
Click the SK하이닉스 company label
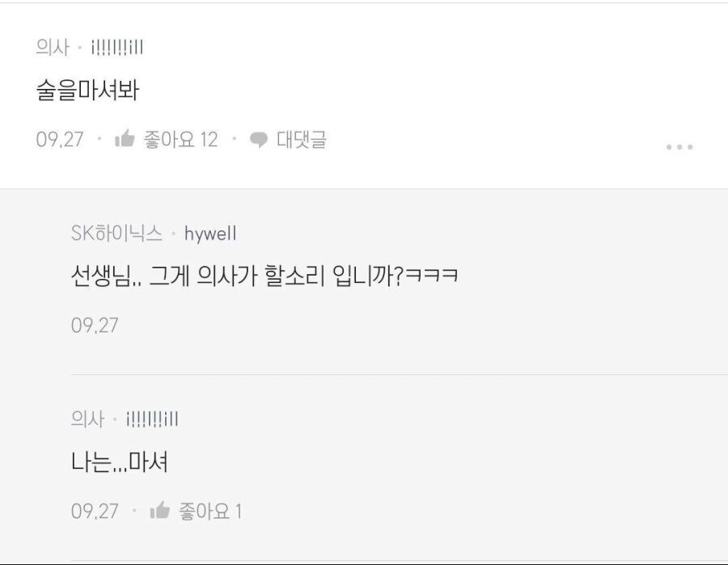point(116,233)
